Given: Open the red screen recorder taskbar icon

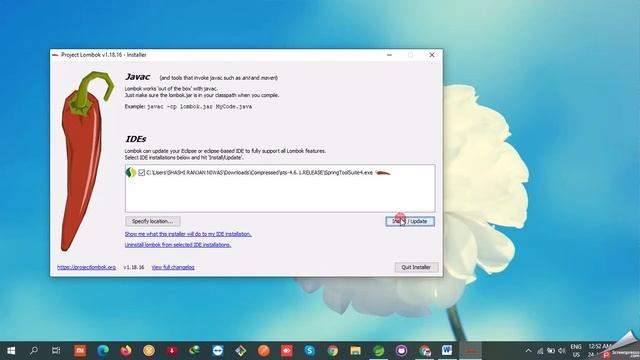Looking at the screenshot, I should (287, 351).
